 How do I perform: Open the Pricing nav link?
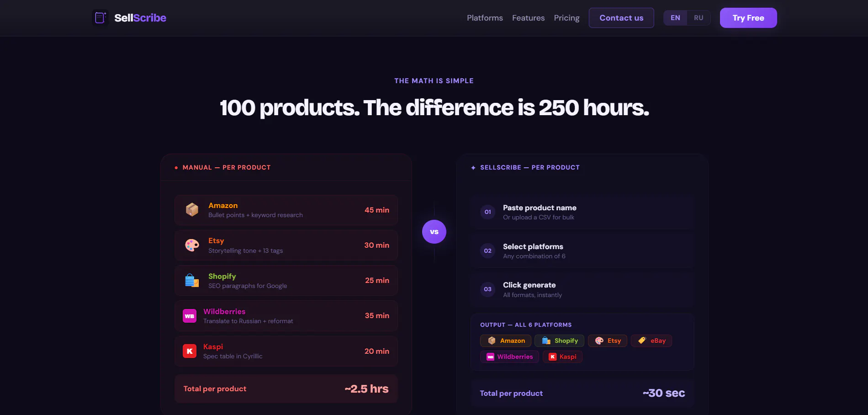[x=566, y=18]
